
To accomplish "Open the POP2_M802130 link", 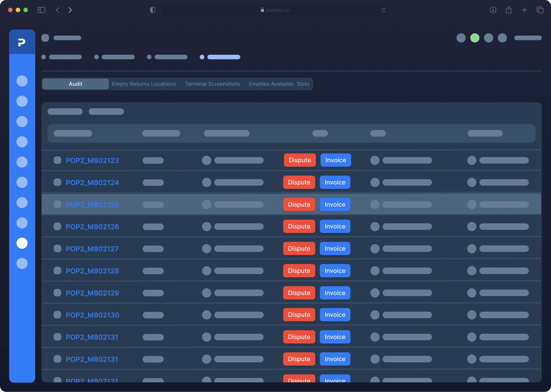I will 92,315.
